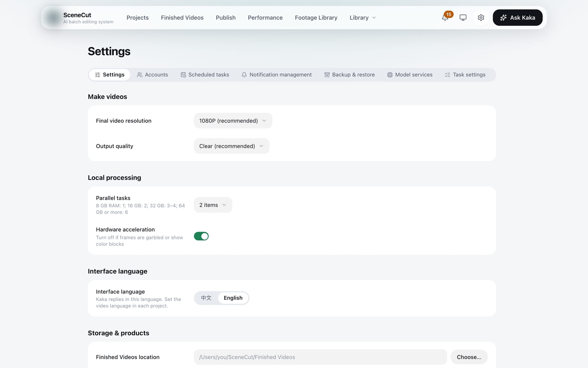This screenshot has width=588, height=368.
Task: Click the Ask Kaka button
Action: [x=518, y=18]
